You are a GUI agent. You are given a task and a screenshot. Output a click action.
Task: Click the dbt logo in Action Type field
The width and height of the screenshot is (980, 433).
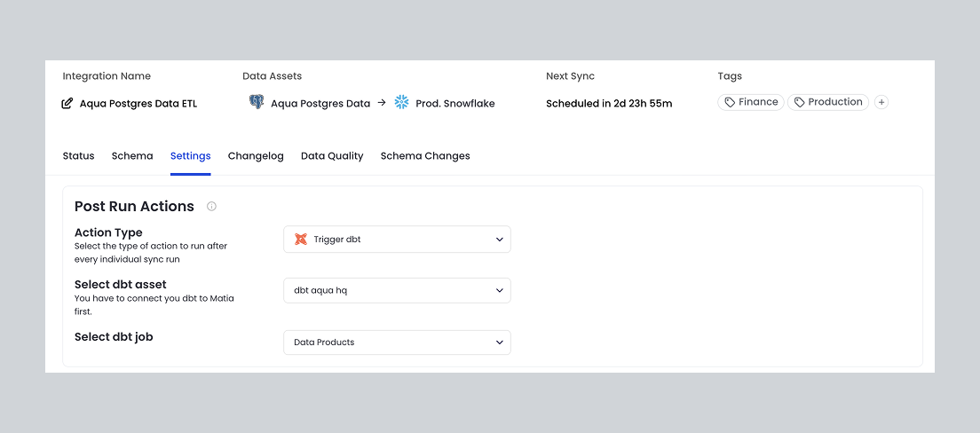[301, 240]
